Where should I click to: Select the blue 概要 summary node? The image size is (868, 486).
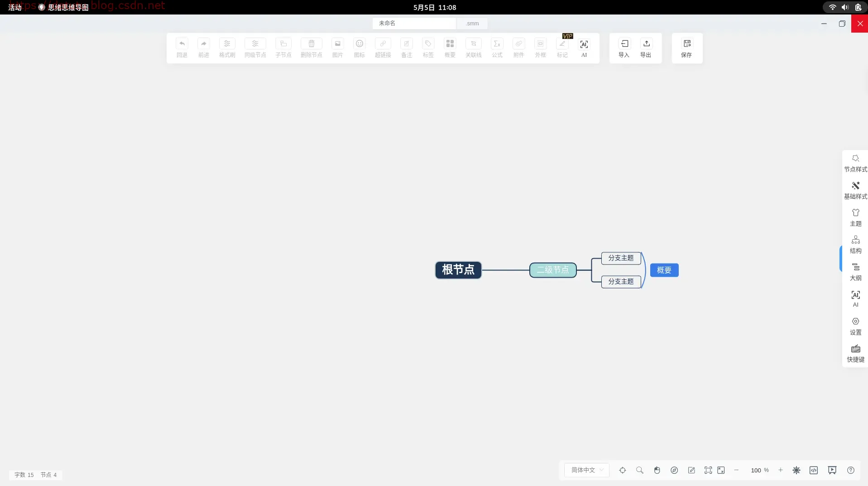[664, 270]
